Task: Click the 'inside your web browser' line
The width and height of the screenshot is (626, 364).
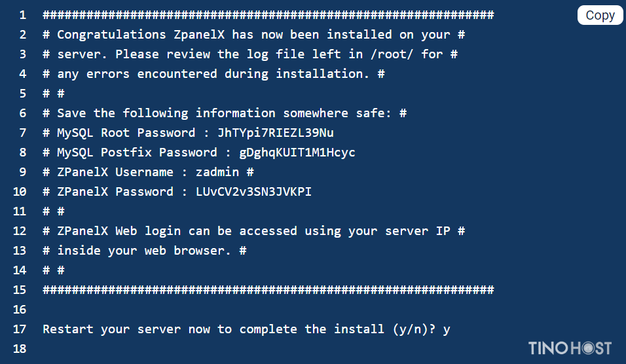Action: (145, 251)
